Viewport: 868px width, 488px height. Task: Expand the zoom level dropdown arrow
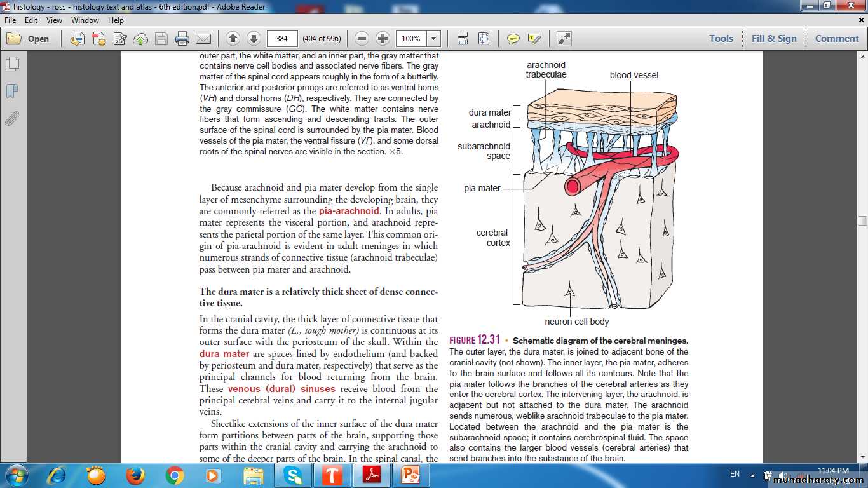(434, 39)
